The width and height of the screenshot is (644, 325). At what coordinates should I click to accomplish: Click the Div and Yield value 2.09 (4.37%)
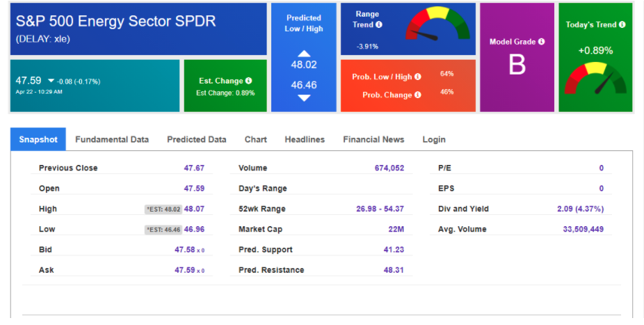(580, 209)
